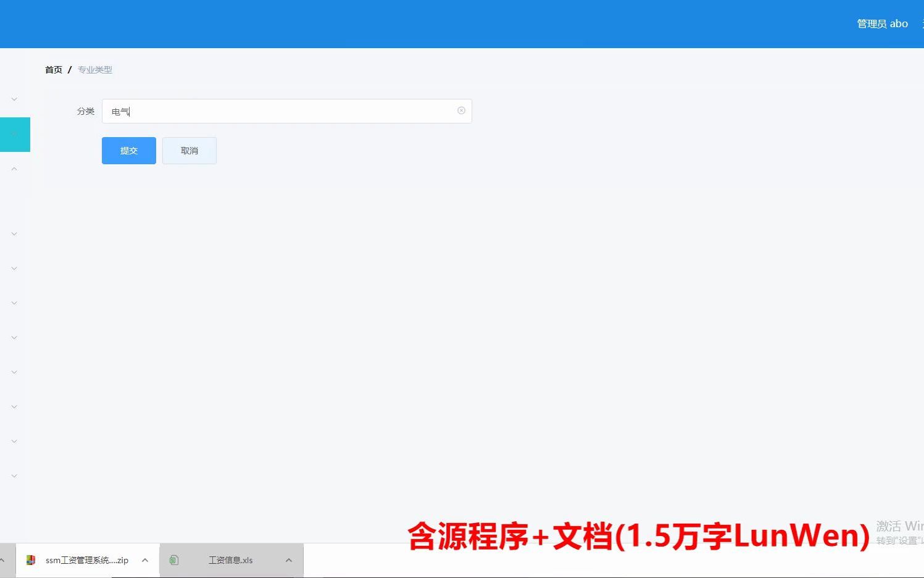The image size is (924, 578).
Task: Open the 工资信息.xls downloaded file
Action: point(230,560)
